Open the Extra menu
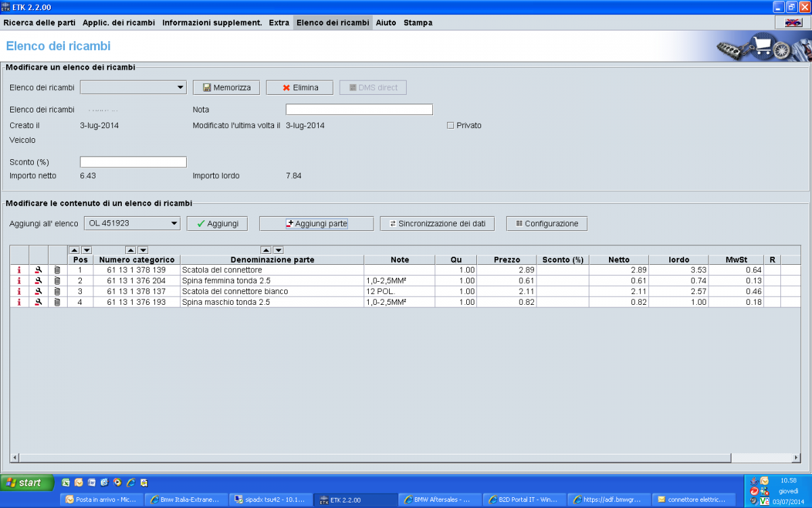This screenshot has height=508, width=812. click(x=279, y=22)
